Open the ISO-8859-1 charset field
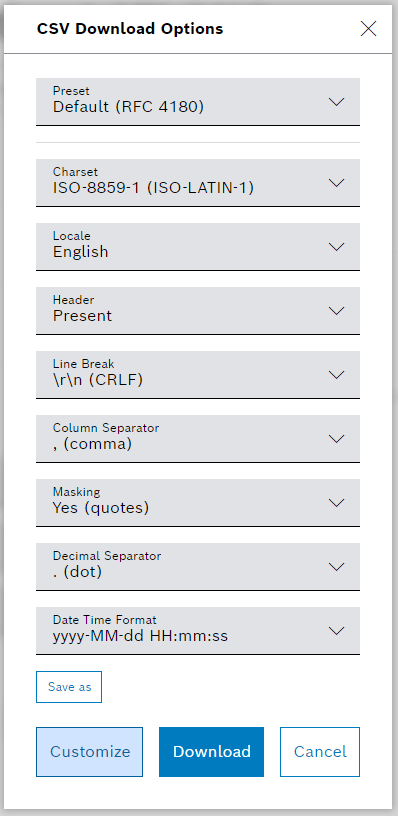Screen dimensions: 398x816 click(x=198, y=183)
